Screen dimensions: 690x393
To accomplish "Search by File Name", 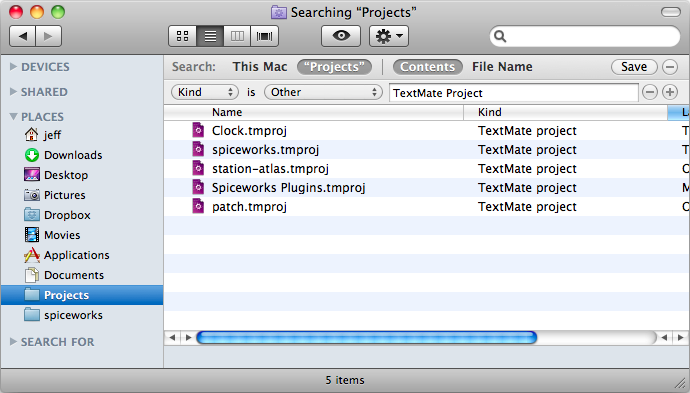I will 502,67.
